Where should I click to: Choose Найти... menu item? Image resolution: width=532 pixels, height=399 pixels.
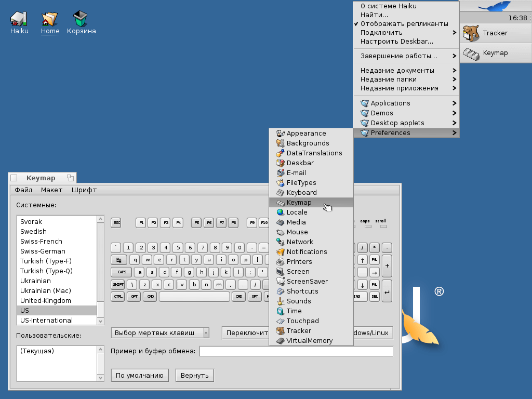pos(406,15)
